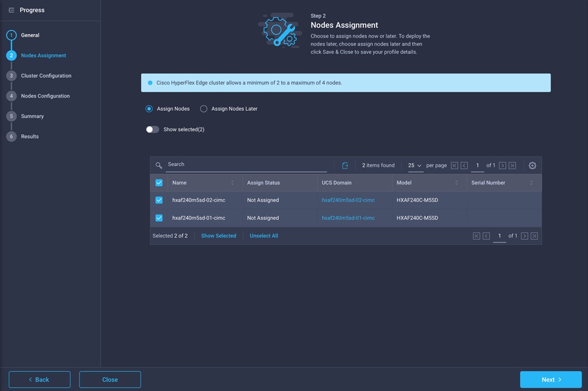This screenshot has width=588, height=391.
Task: Click step 6 circle in progress list
Action: click(x=11, y=137)
